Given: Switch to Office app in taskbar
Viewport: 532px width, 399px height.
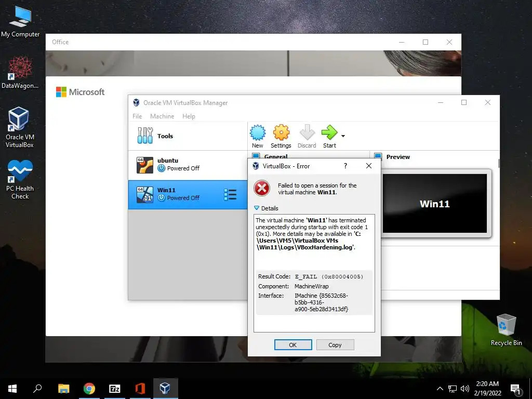Looking at the screenshot, I should coord(140,389).
